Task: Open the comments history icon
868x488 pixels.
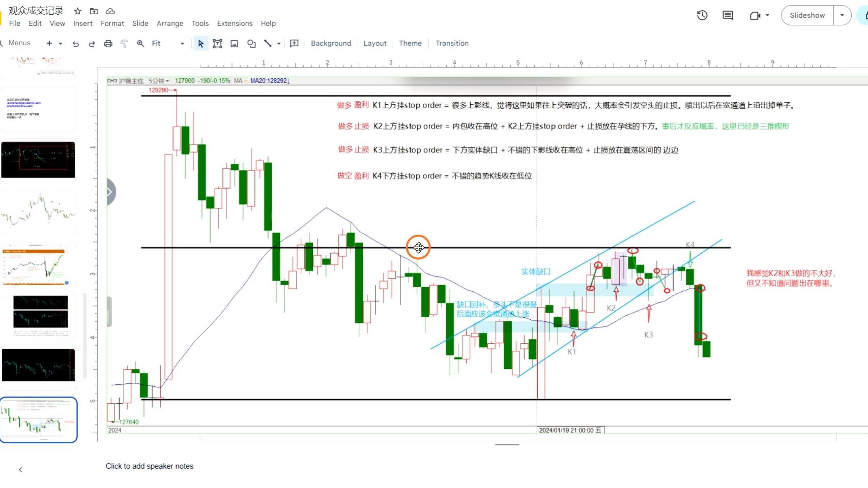Action: pyautogui.click(x=728, y=15)
